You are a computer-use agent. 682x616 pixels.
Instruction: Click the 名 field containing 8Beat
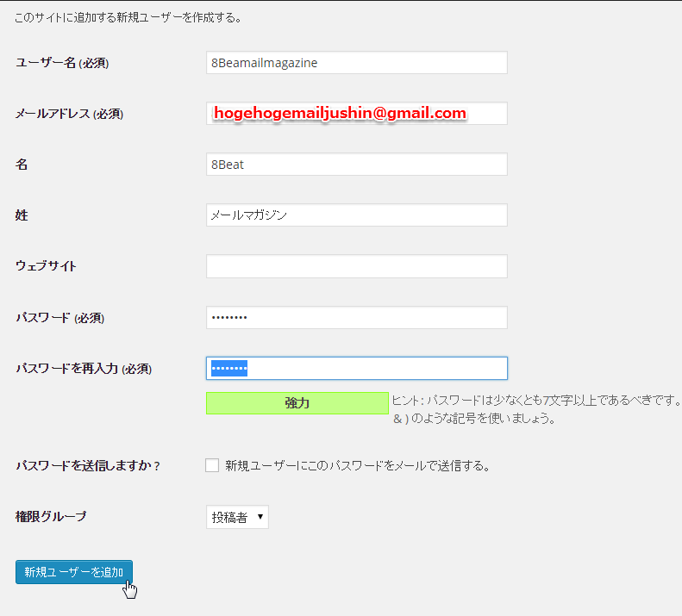point(356,165)
